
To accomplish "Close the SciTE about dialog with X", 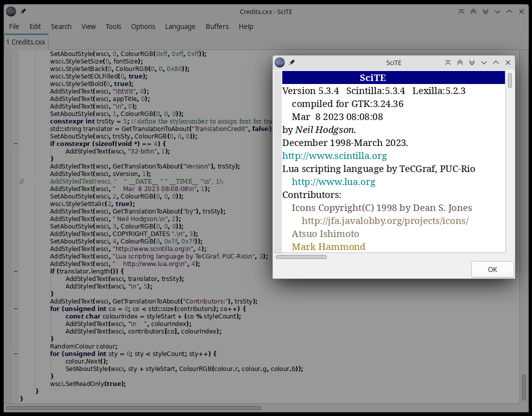I will pos(508,62).
